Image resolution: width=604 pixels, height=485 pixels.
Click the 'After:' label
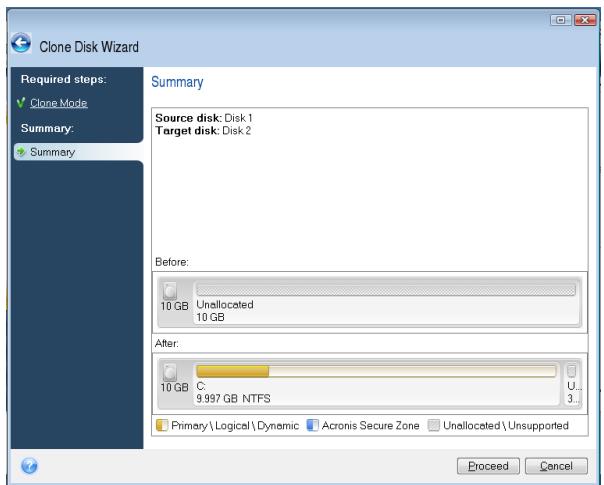click(166, 343)
